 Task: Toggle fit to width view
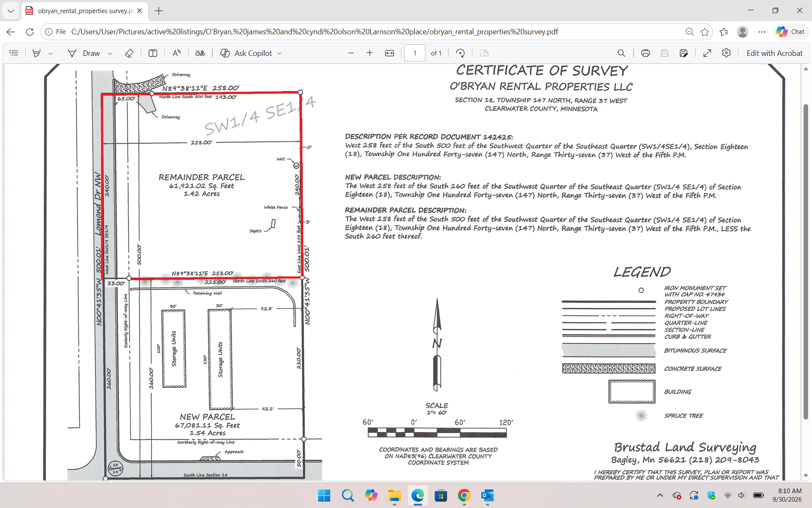(390, 53)
